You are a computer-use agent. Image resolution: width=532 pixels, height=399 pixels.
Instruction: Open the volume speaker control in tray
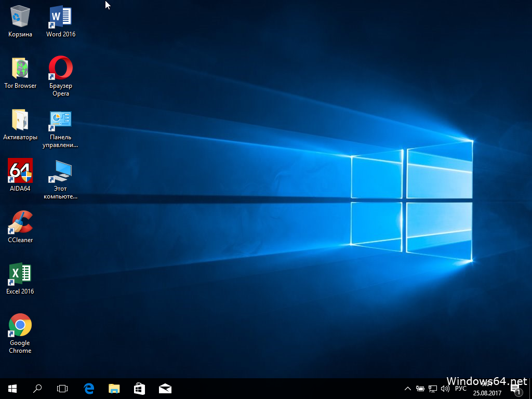tap(445, 389)
